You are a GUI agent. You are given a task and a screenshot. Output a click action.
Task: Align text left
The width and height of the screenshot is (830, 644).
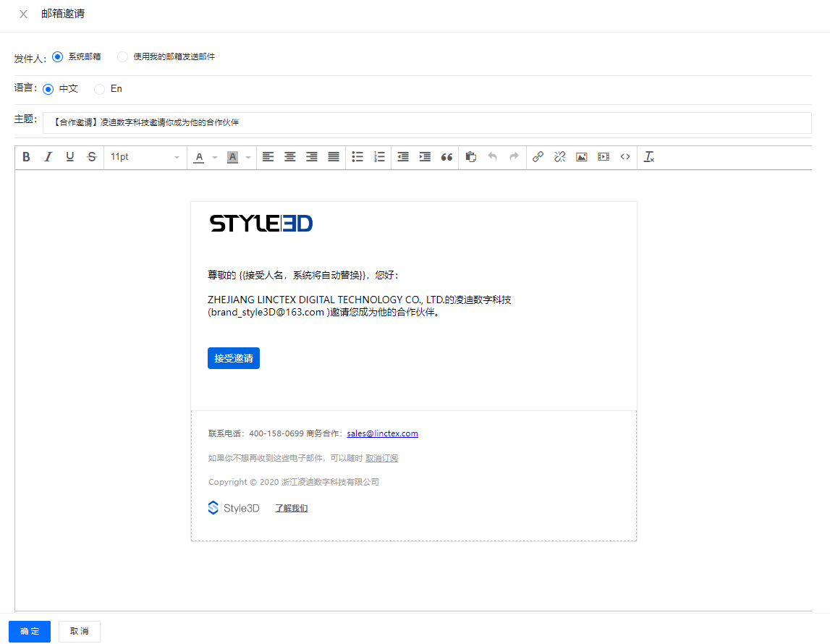(268, 156)
